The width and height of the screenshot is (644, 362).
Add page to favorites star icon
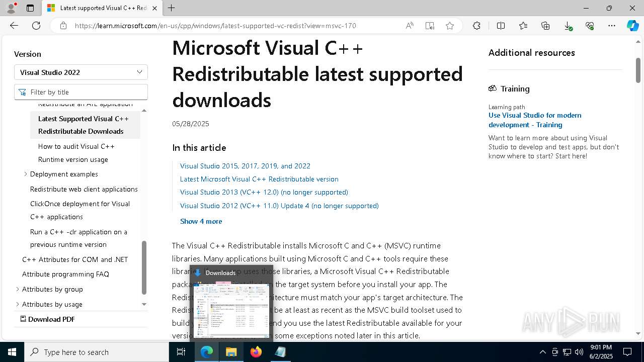[x=450, y=26]
